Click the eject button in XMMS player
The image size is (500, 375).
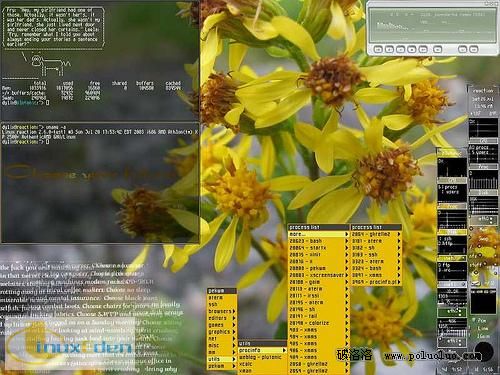point(437,49)
